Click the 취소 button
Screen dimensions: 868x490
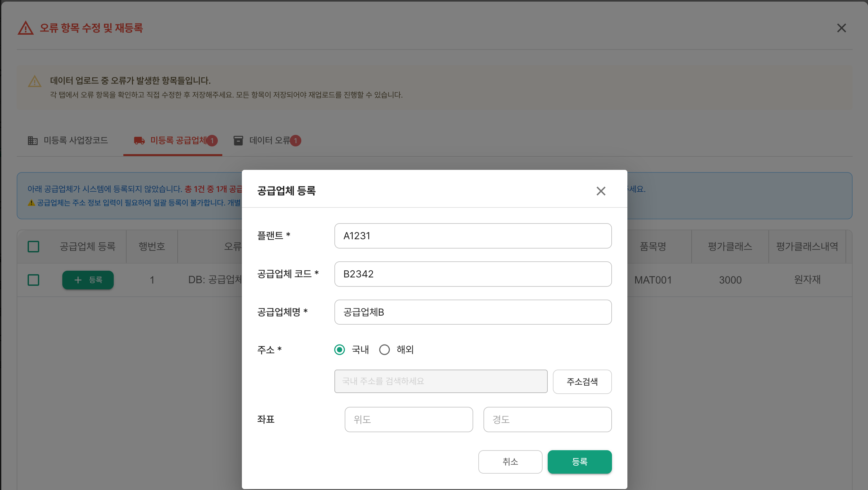point(510,462)
